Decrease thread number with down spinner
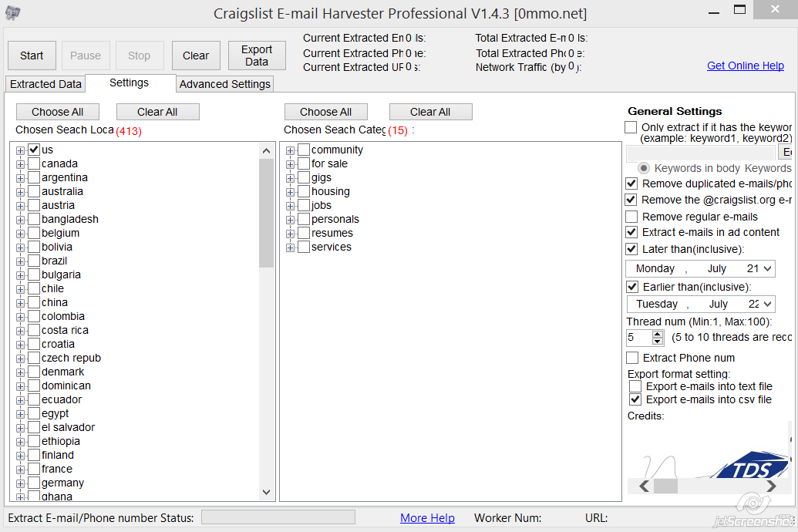The width and height of the screenshot is (798, 532). [x=658, y=342]
